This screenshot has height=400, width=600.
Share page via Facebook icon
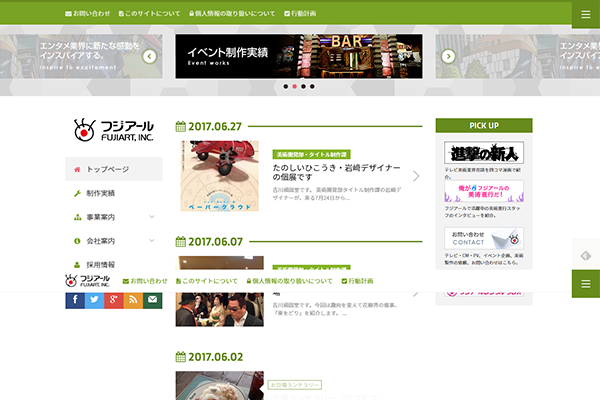tap(76, 300)
